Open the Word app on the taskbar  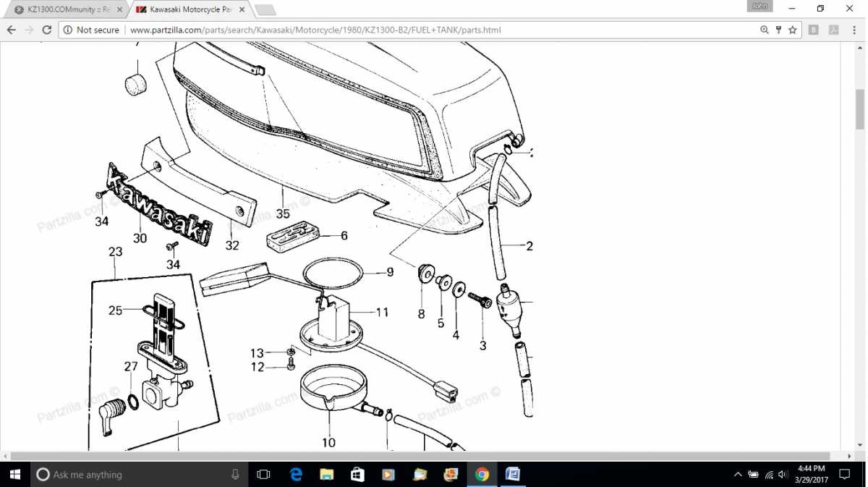tap(513, 475)
